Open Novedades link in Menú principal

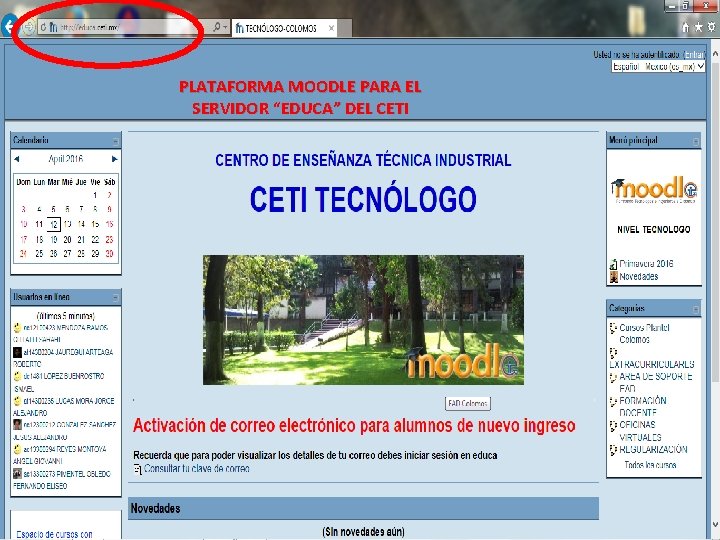639,276
